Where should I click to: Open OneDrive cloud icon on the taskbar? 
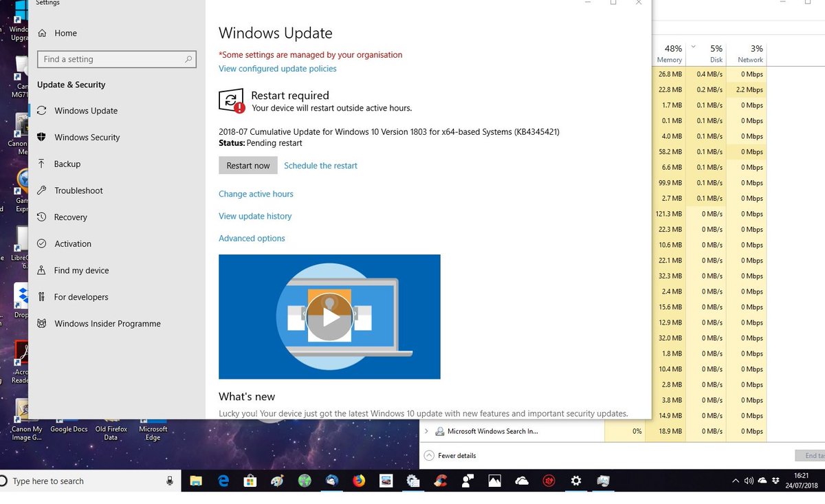[x=522, y=481]
